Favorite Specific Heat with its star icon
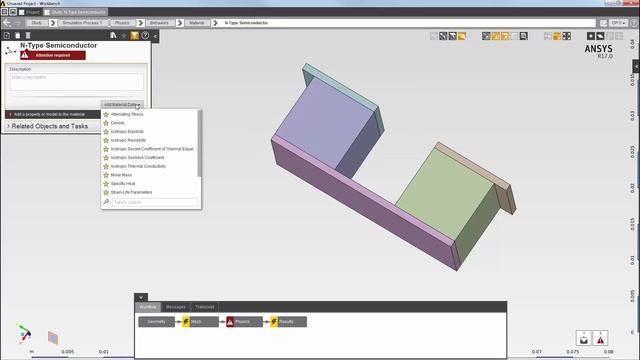 pos(106,184)
